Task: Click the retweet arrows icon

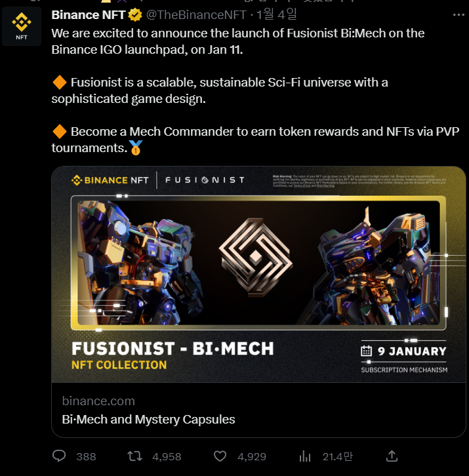Action: [134, 456]
